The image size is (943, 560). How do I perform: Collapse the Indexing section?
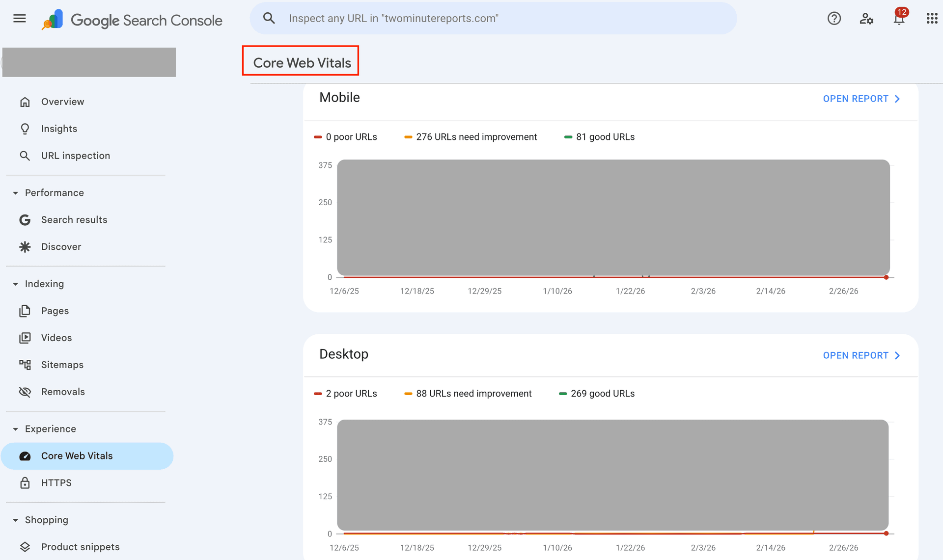16,284
